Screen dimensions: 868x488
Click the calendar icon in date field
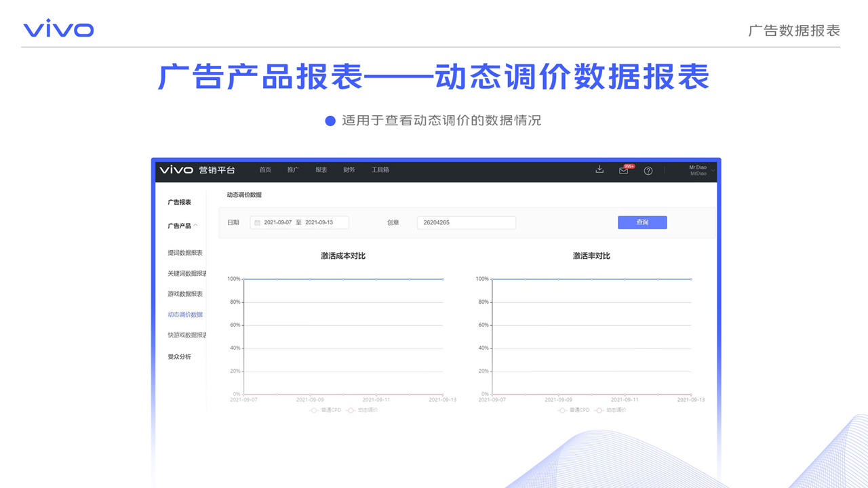[x=258, y=222]
